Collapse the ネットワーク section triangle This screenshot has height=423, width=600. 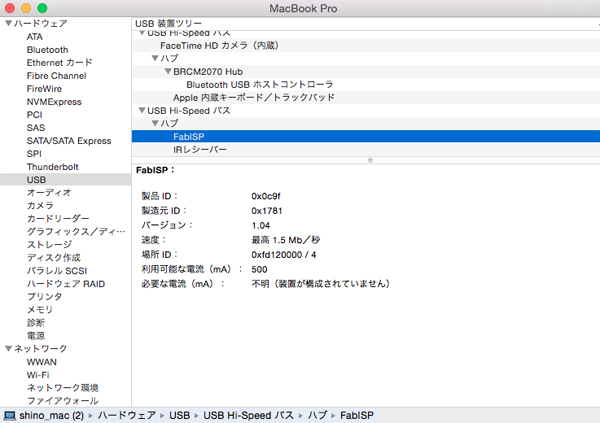pos(8,348)
